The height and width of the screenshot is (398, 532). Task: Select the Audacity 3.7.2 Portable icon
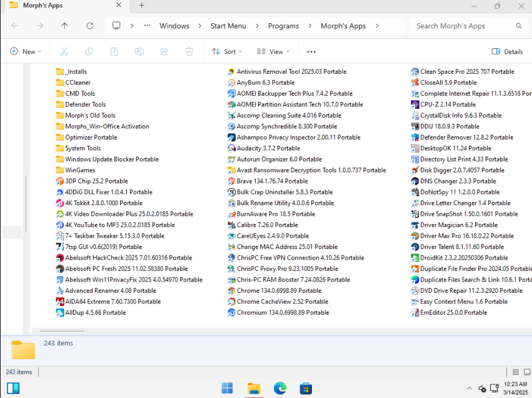[x=231, y=148]
